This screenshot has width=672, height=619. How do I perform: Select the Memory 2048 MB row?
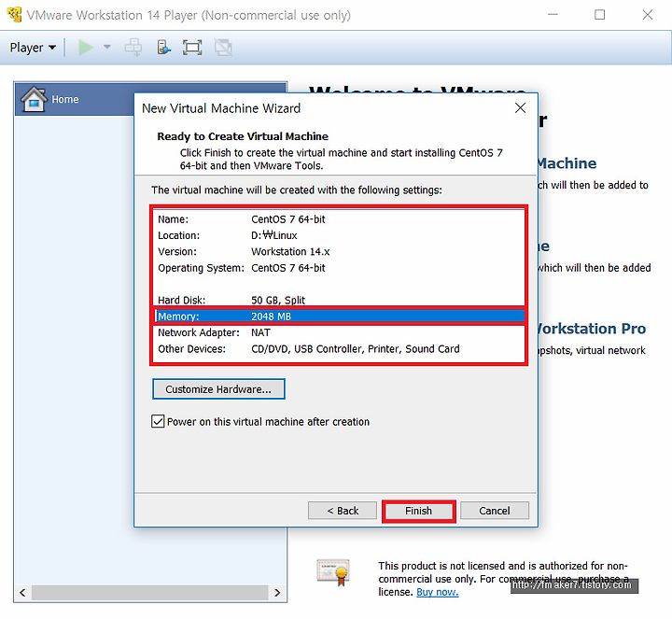340,317
